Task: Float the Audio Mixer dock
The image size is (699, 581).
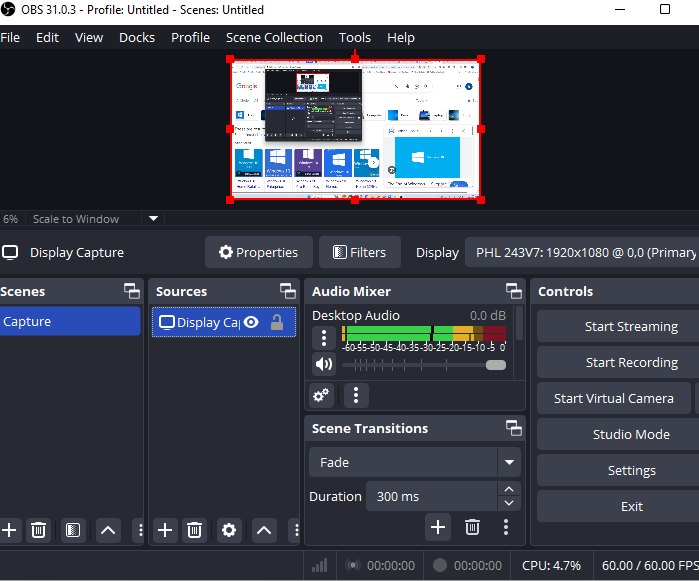Action: (514, 291)
